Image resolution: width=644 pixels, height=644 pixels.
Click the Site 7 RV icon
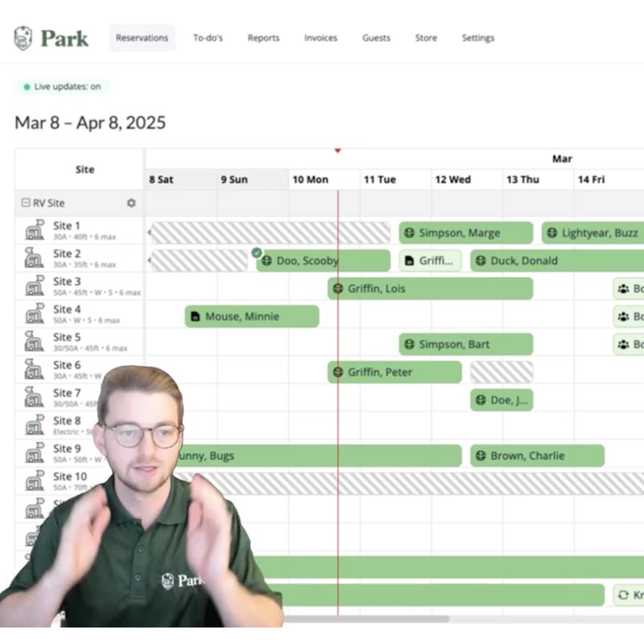click(35, 398)
